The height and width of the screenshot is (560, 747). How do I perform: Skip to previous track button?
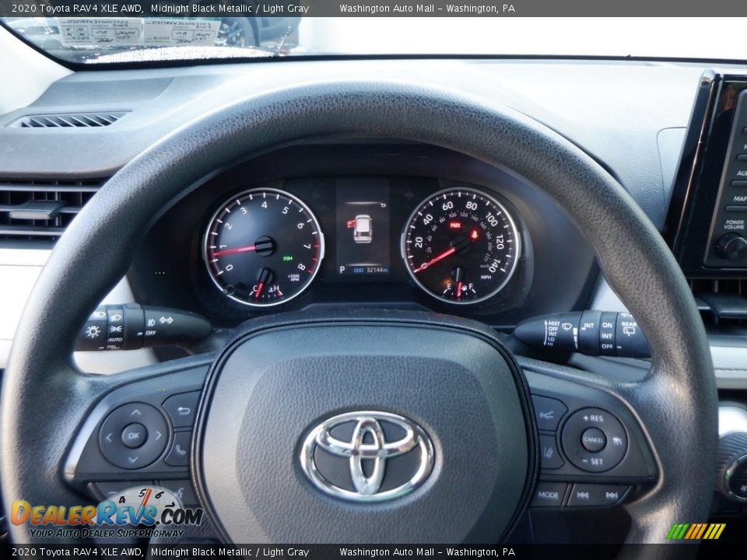582,495
